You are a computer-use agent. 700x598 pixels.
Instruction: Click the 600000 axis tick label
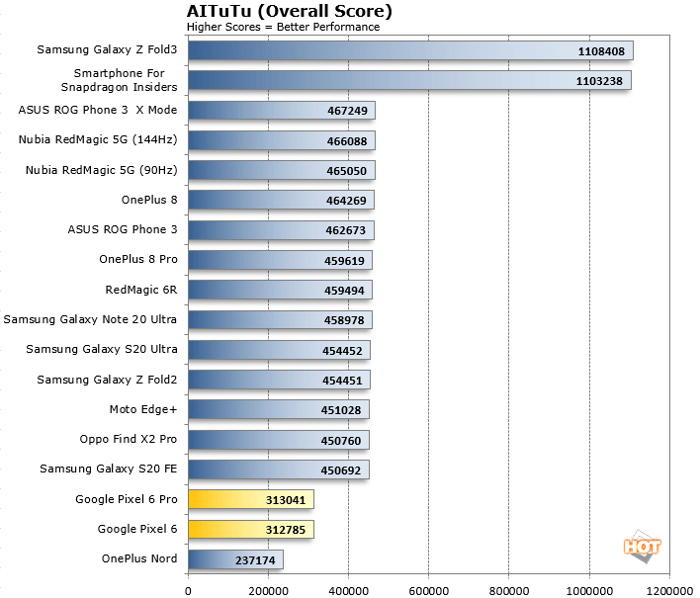coord(429,591)
